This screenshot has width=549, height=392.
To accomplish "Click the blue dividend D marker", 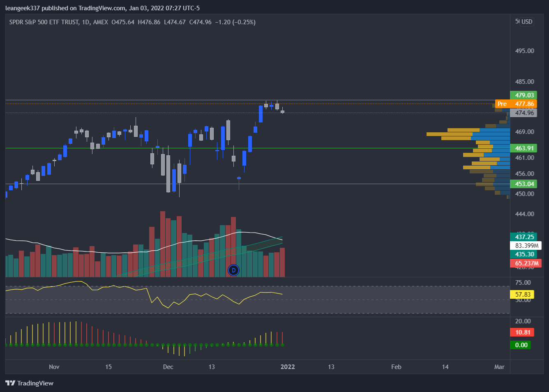I will tap(233, 270).
